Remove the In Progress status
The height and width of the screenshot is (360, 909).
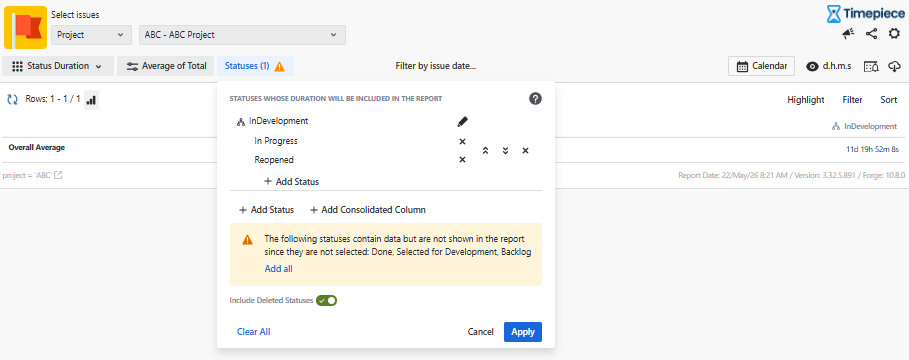pos(462,141)
